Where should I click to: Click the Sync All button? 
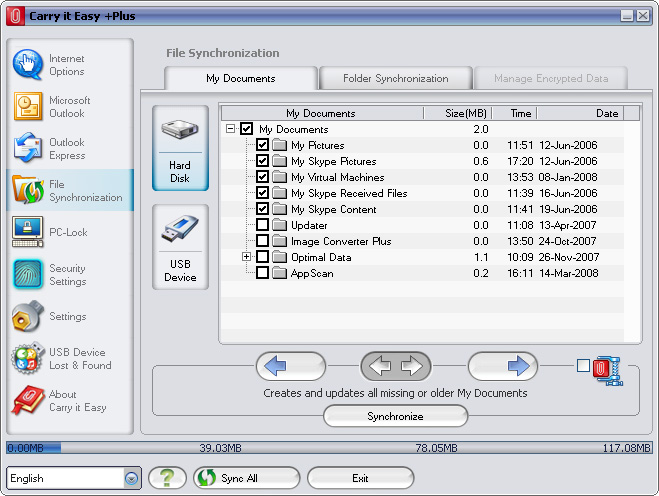247,478
